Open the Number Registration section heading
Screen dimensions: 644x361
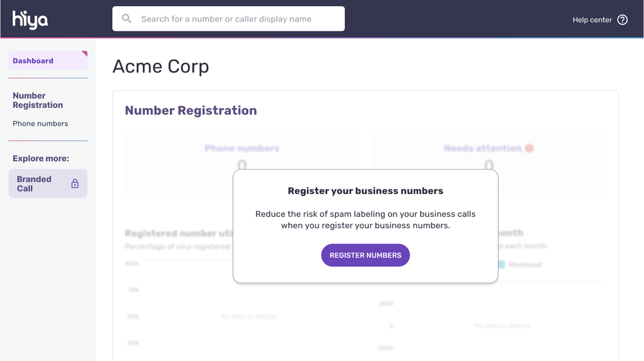tap(190, 110)
